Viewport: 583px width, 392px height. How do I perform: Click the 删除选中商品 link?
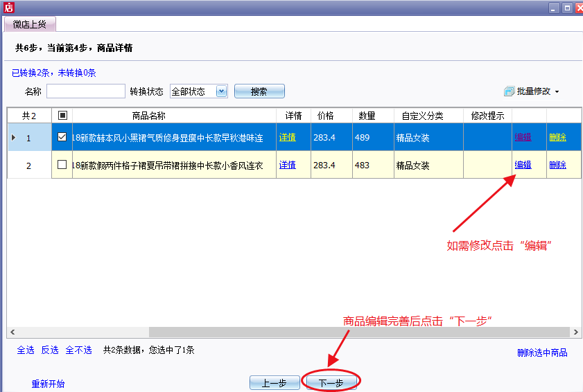click(x=542, y=353)
